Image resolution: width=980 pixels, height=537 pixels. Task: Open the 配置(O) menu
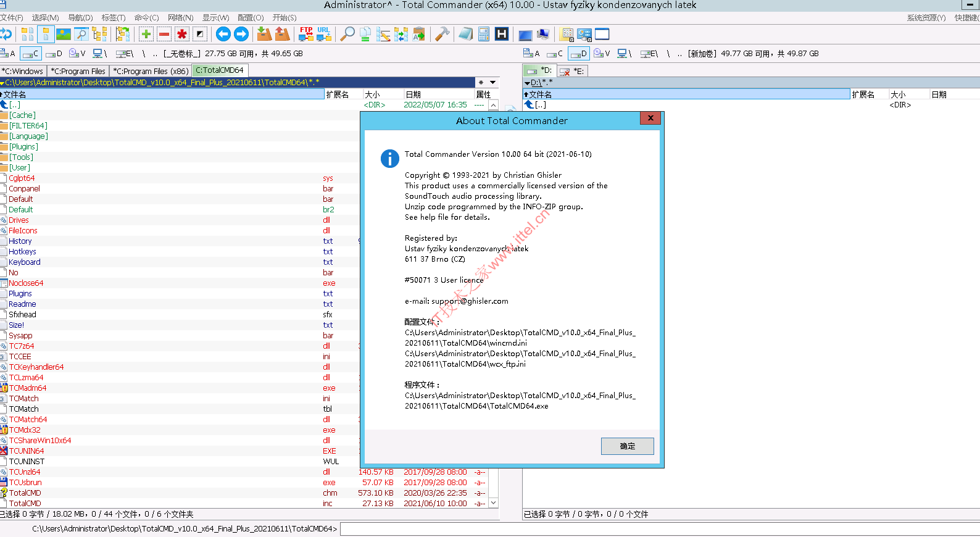(250, 18)
